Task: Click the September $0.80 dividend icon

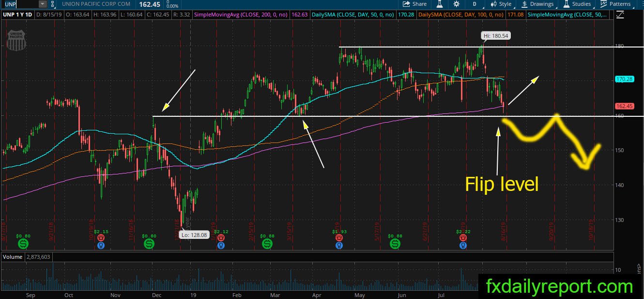Action: 22,244
